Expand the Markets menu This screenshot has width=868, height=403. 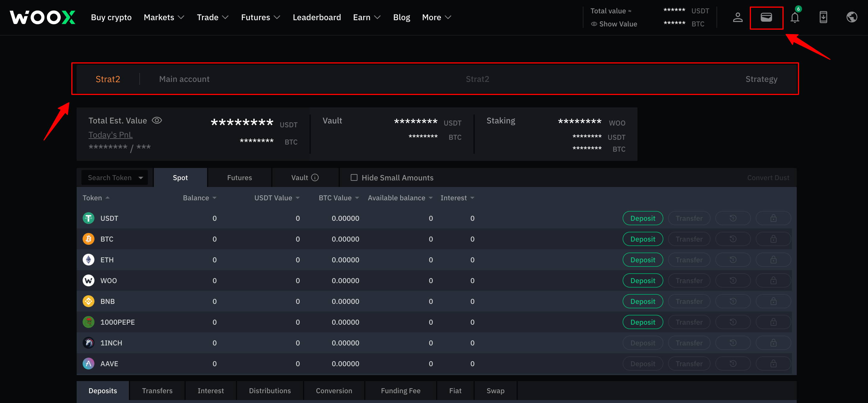coord(164,17)
